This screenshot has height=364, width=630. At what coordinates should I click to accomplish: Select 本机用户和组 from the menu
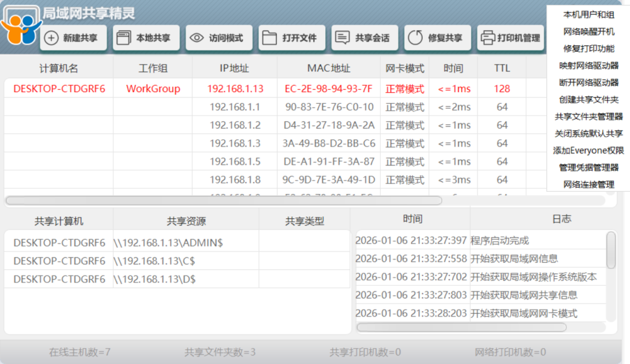pyautogui.click(x=588, y=15)
